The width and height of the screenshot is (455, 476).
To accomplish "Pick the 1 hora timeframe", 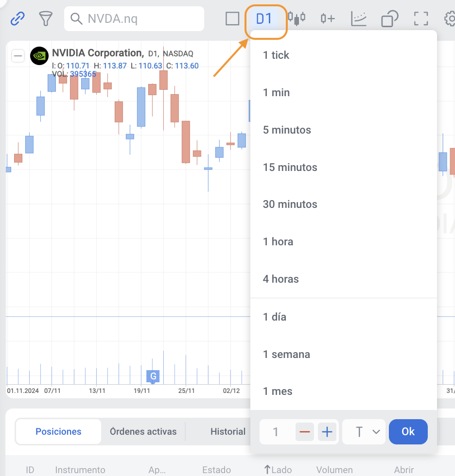I will pos(344,242).
